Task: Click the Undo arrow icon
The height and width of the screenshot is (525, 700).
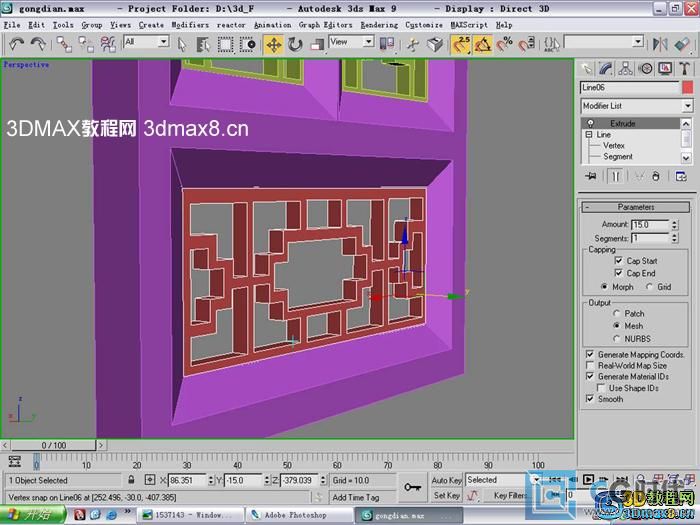Action: point(17,44)
